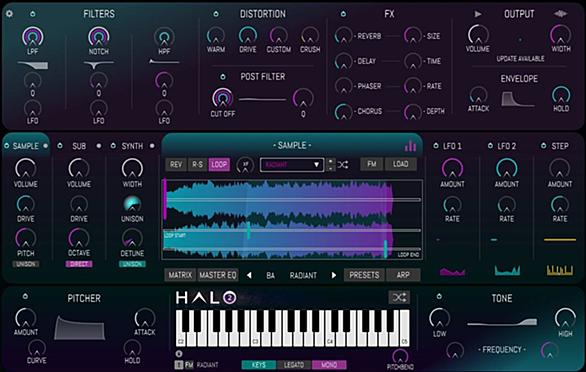Open the LFO 1 purple waveform shape selector

pyautogui.click(x=452, y=271)
